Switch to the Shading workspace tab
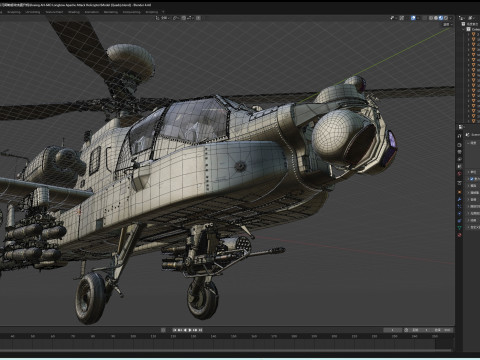This screenshot has height=360, width=480. tap(74, 12)
